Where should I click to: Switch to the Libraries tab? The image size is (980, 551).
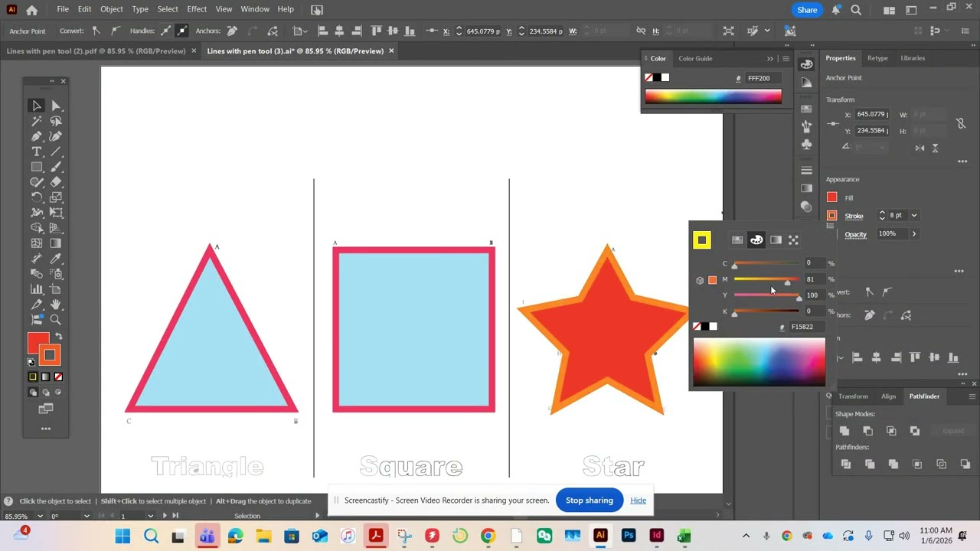coord(913,58)
